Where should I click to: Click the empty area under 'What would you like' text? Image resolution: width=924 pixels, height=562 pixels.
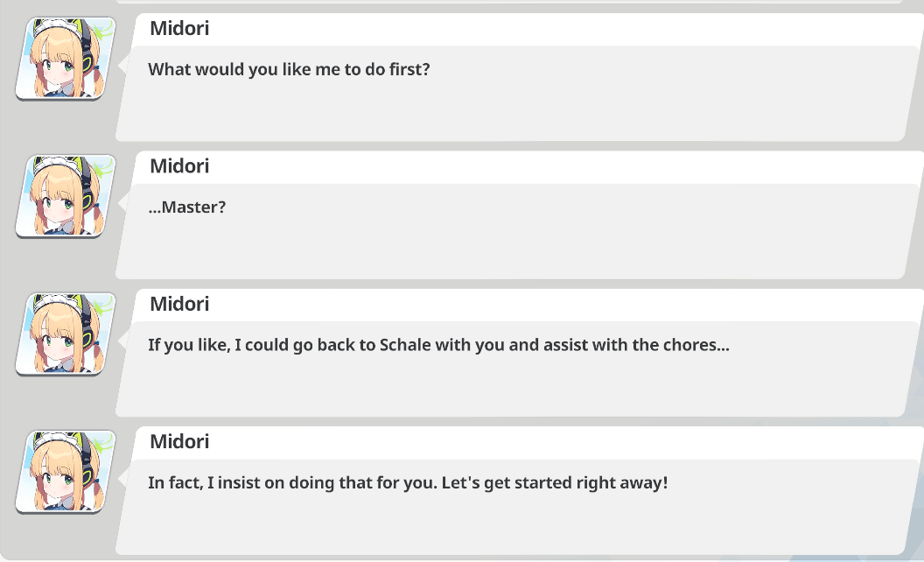(x=507, y=112)
